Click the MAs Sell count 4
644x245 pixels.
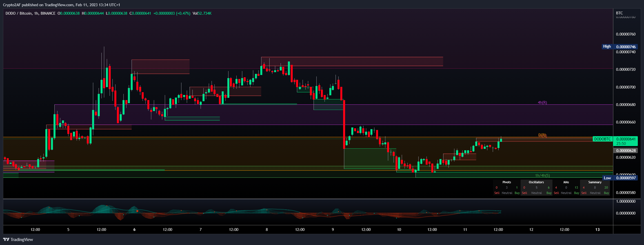click(x=556, y=187)
